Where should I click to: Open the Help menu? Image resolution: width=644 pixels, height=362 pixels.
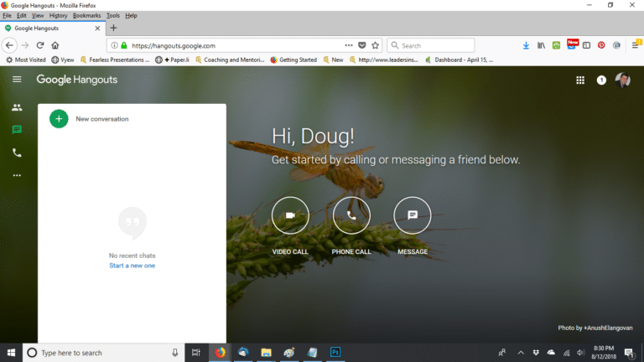coord(131,16)
